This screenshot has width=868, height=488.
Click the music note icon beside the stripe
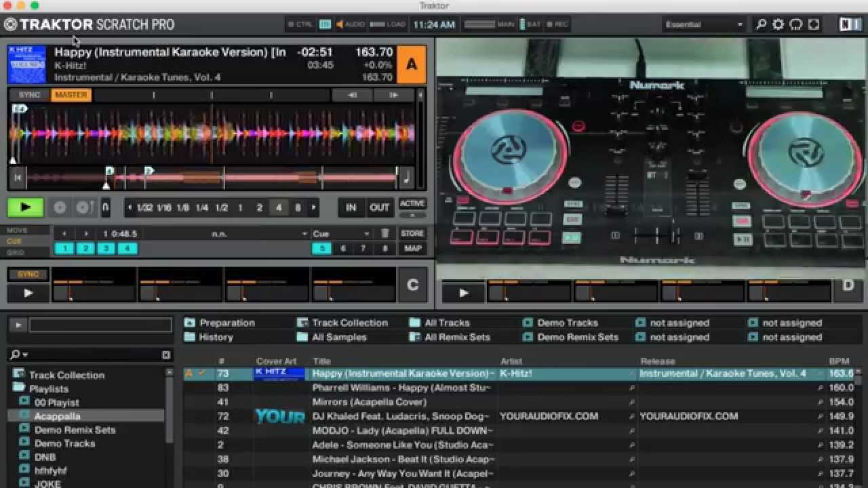coord(407,178)
